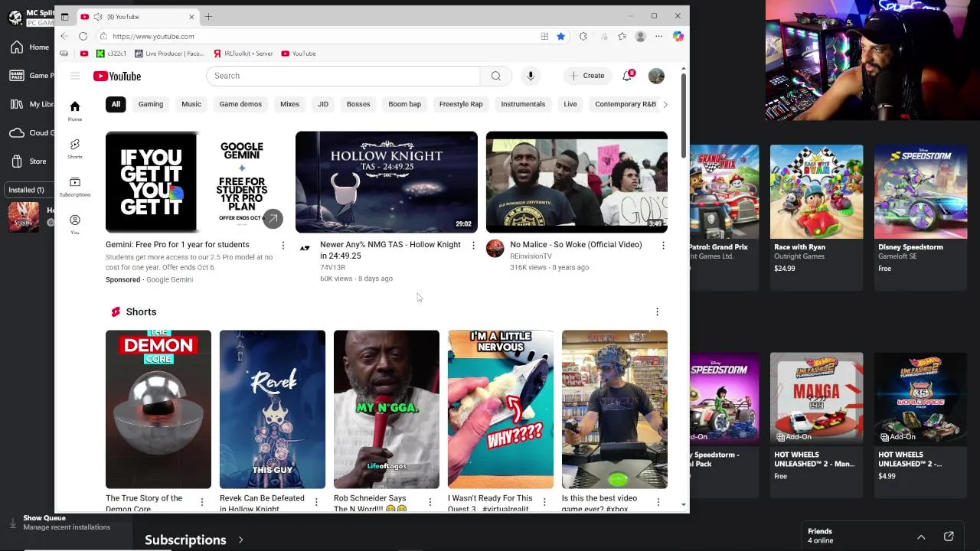Screen dimensions: 980x551
Task: Open the Demon Core short thumbnail
Action: [158, 409]
